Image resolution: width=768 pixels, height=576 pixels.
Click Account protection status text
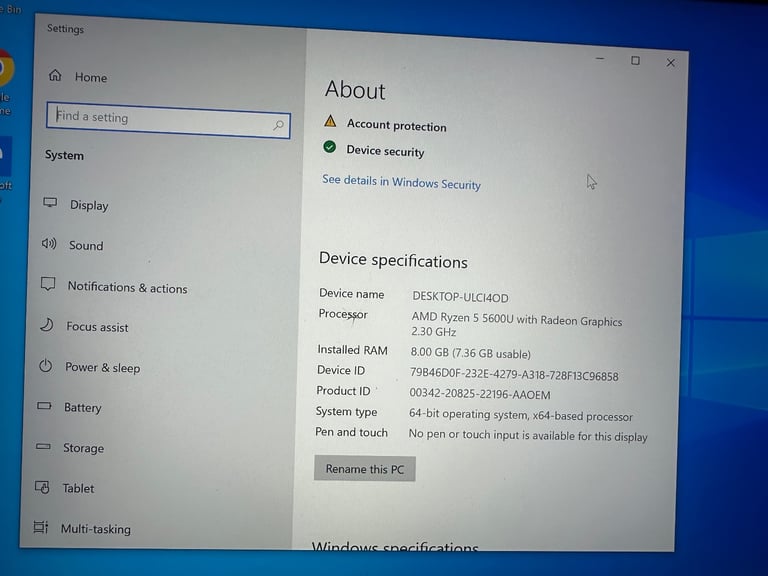click(397, 125)
